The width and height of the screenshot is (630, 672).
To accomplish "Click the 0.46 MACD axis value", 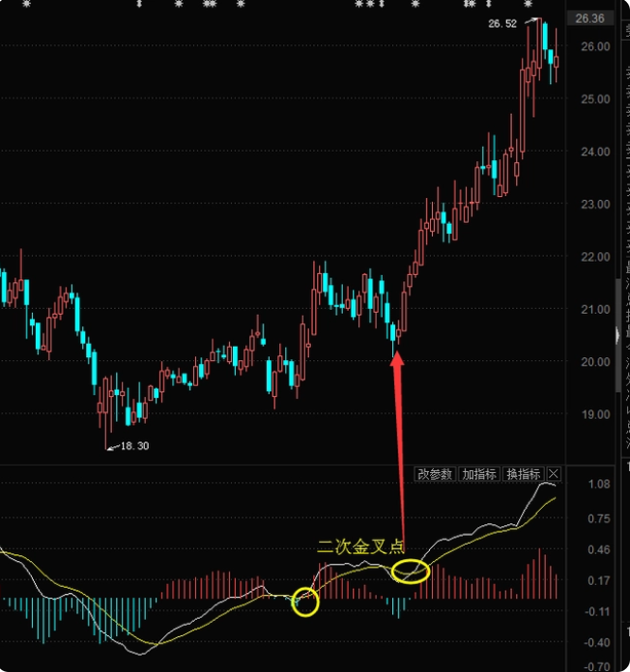I will pyautogui.click(x=599, y=549).
